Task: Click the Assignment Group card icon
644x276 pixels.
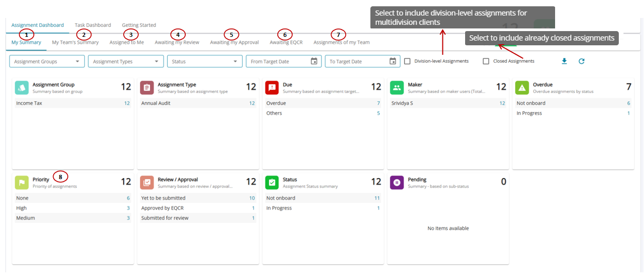Action: coord(22,87)
